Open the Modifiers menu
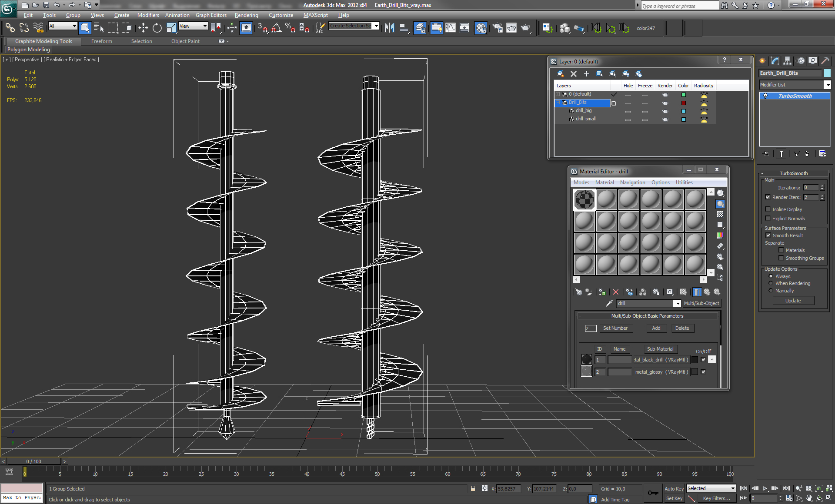The image size is (835, 504). pyautogui.click(x=148, y=15)
